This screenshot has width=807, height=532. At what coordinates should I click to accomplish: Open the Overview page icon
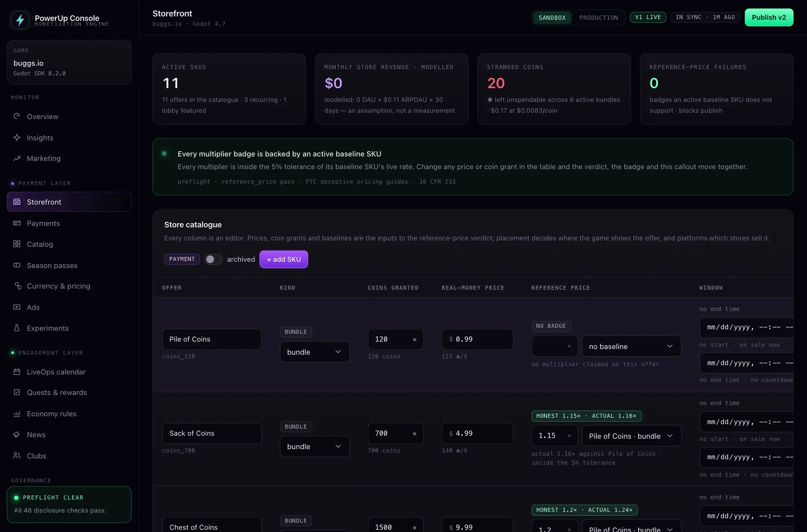point(17,116)
